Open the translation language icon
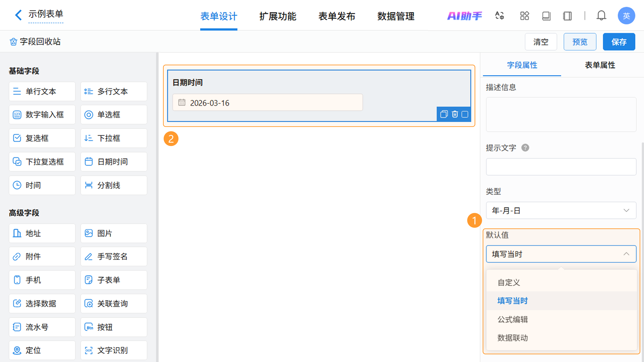Viewport: 644px width, 362px height. tap(499, 16)
